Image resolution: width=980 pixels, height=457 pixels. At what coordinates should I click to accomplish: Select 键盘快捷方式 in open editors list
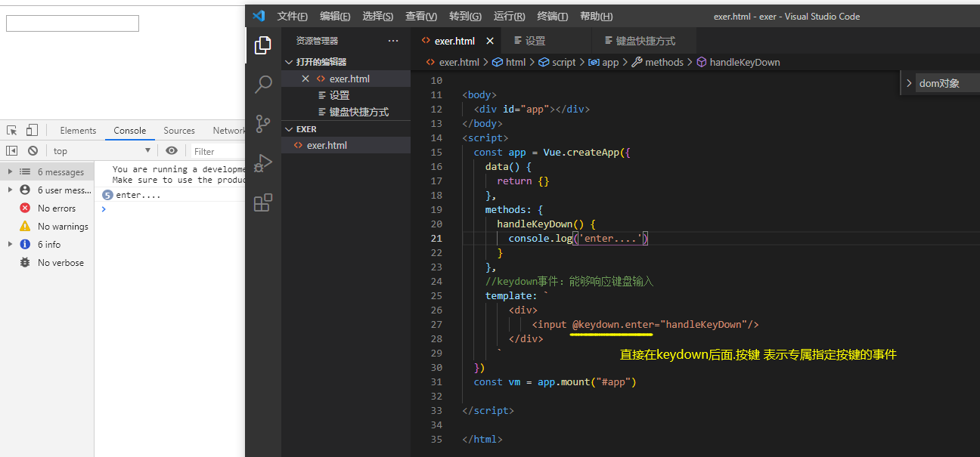coord(346,112)
